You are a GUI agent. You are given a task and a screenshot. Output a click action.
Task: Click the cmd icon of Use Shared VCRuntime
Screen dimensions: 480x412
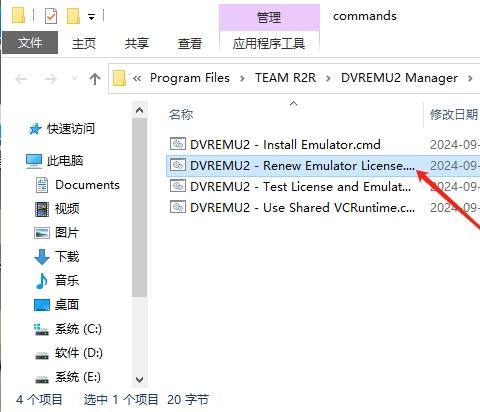[x=178, y=207]
